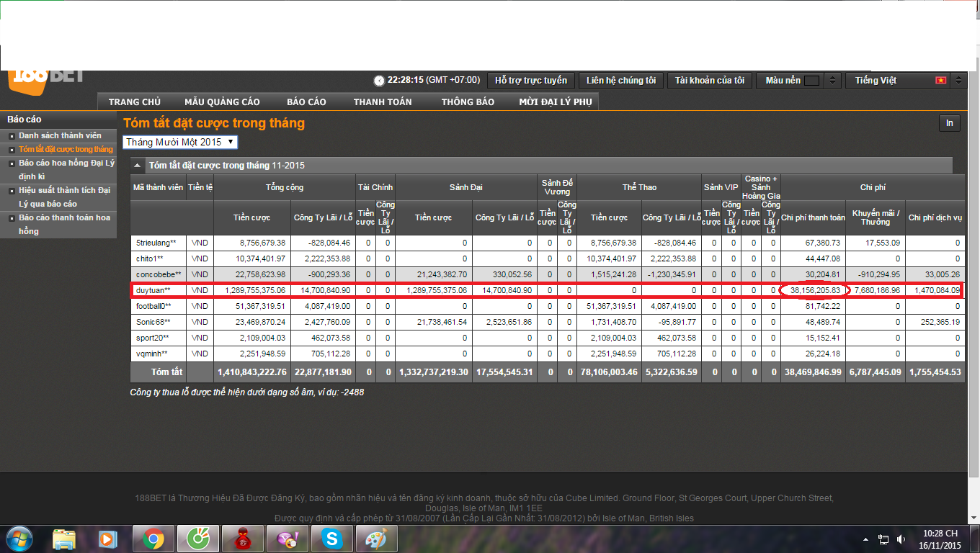Viewport: 980px width, 553px height.
Task: Switch to Google Chrome in the taskbar
Action: coord(152,539)
